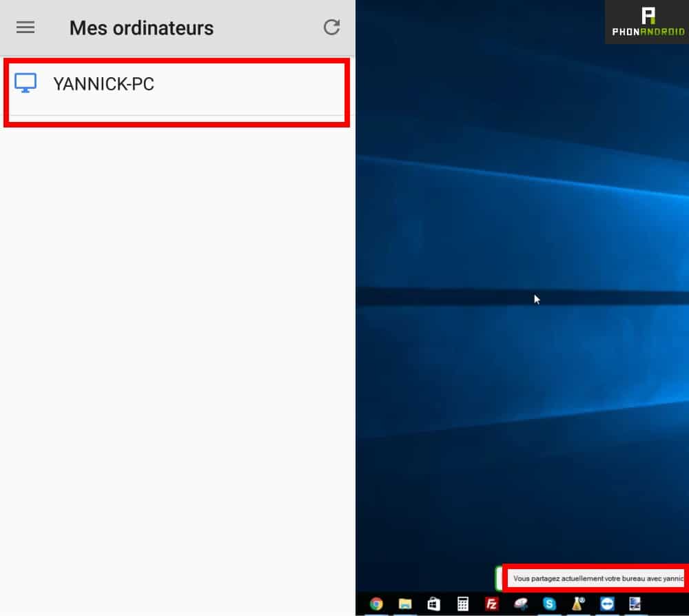Screen dimensions: 689x616
Task: Open the rightmost monitor icon in taskbar
Action: [635, 604]
